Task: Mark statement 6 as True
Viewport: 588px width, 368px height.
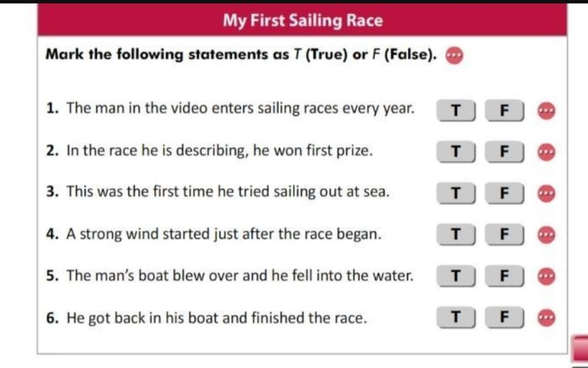Action: coord(456,318)
